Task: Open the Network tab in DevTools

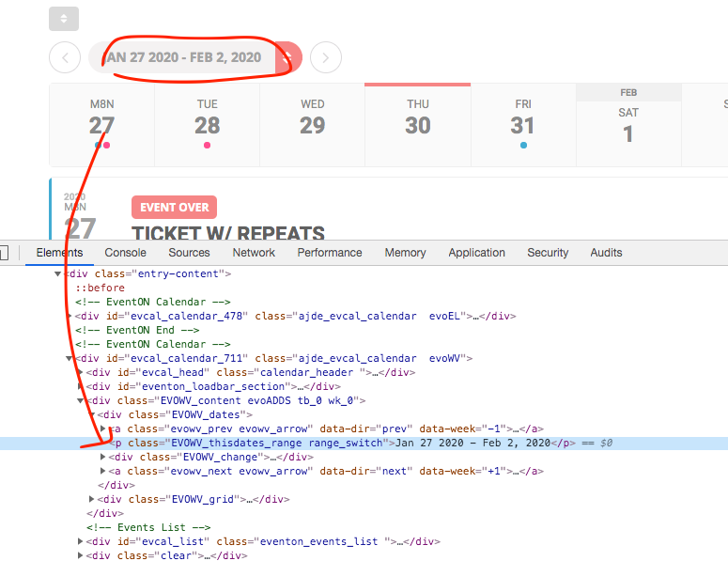Action: (254, 253)
